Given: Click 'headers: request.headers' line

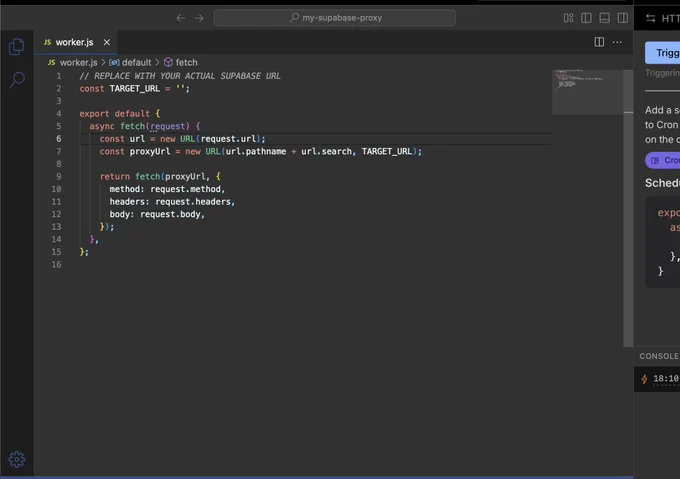Looking at the screenshot, I should [172, 202].
